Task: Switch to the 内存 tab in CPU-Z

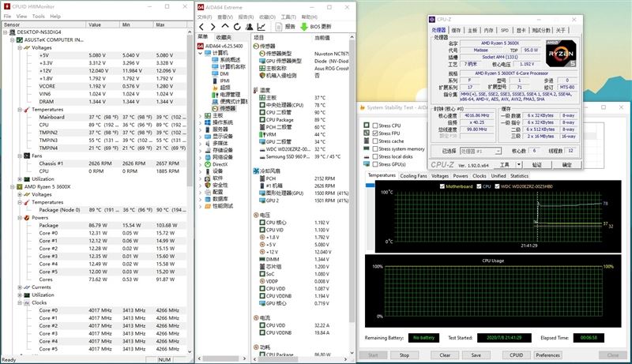Action: click(488, 30)
